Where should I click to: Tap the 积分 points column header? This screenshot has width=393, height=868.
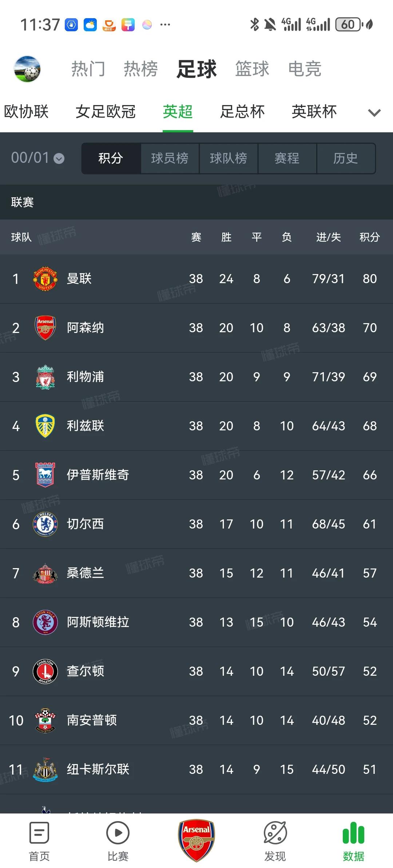[x=369, y=237]
